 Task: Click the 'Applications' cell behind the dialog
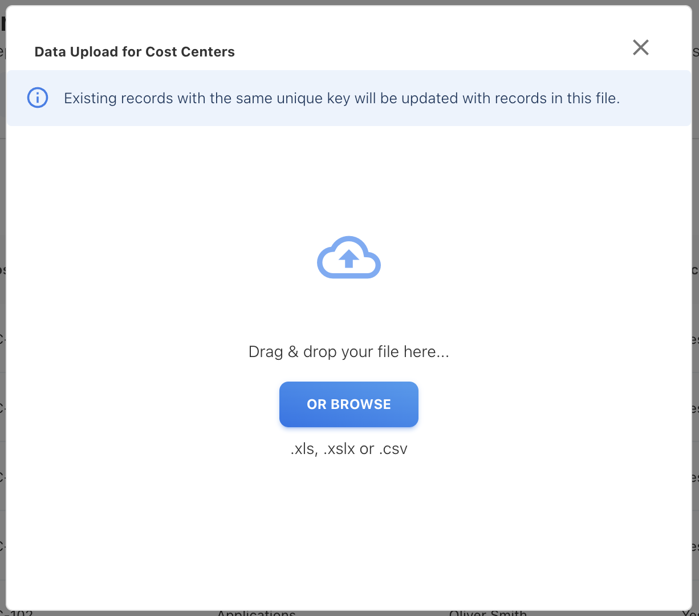[256, 613]
